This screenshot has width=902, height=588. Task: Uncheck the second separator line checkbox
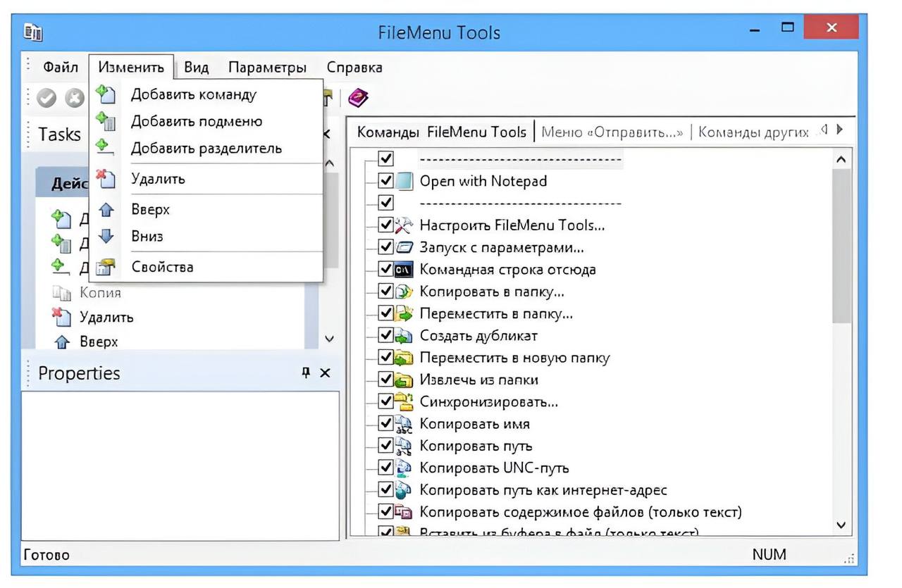385,203
